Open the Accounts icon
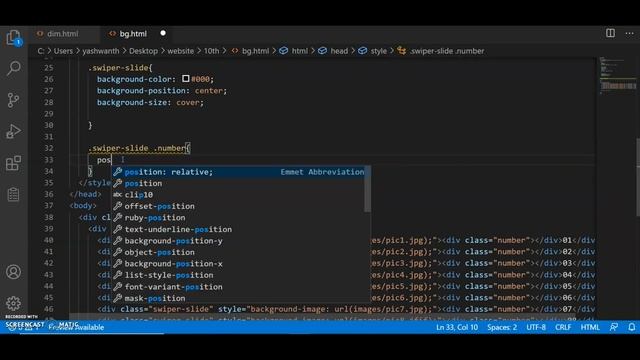 pyautogui.click(x=13, y=272)
